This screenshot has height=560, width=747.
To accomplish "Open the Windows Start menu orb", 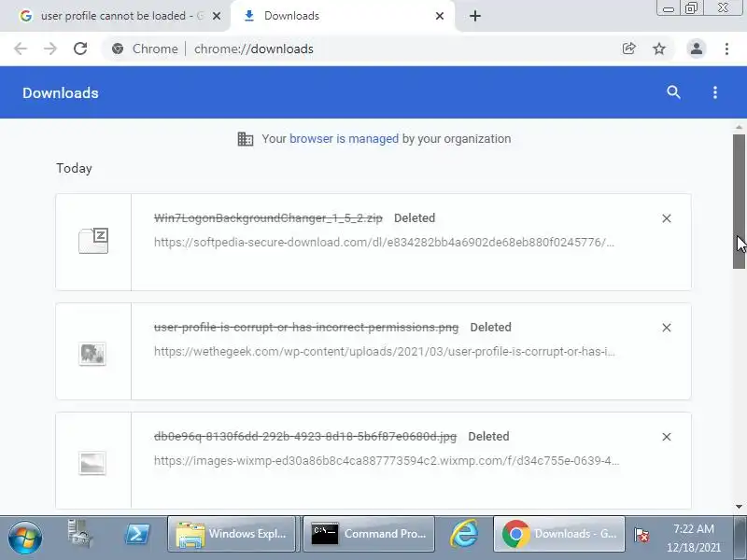I will point(25,538).
